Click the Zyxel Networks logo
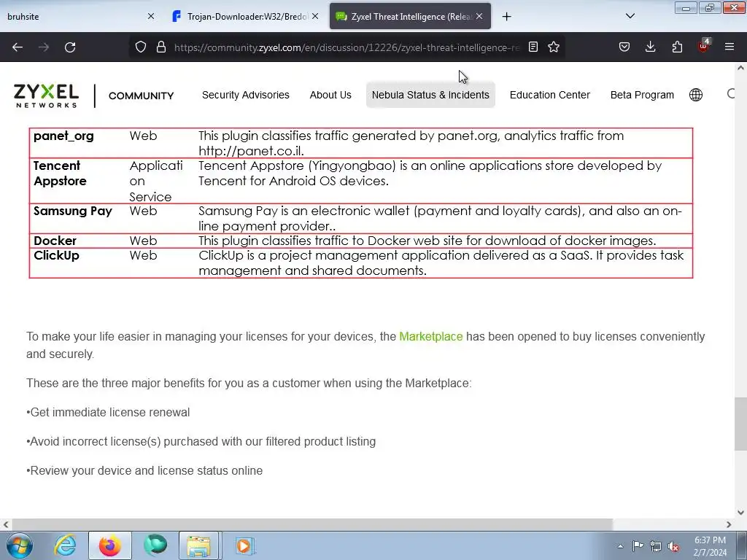Screen dimensions: 747x560 coord(46,96)
